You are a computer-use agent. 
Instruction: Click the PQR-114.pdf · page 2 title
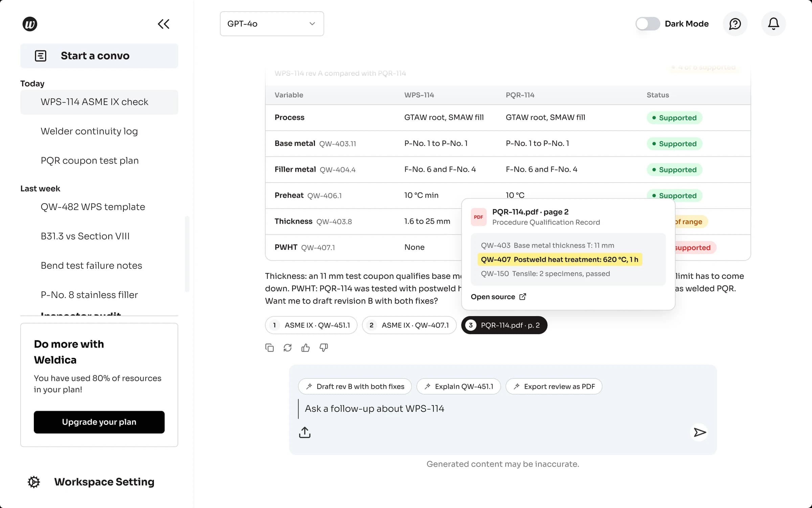pos(530,212)
